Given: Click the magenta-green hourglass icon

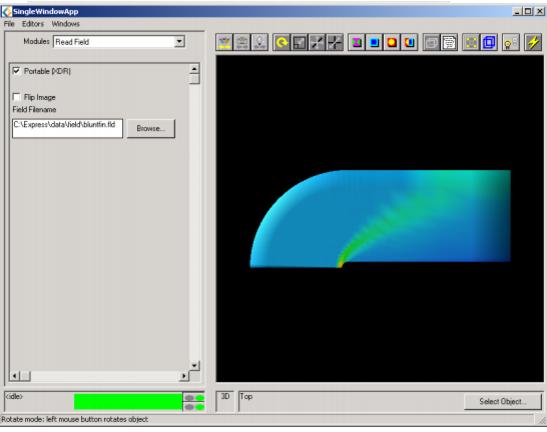Looking at the screenshot, I should tap(357, 43).
